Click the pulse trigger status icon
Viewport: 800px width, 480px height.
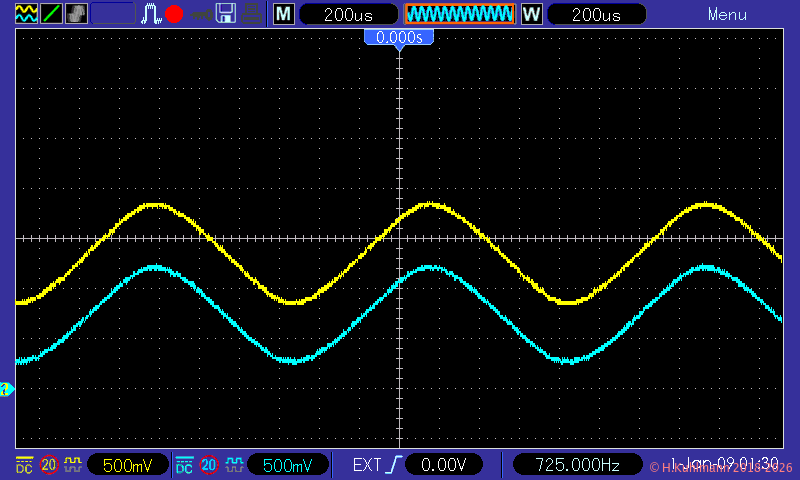(x=151, y=14)
